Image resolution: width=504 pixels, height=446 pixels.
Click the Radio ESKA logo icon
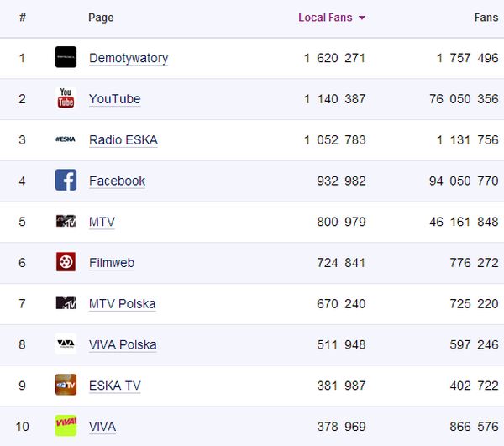66,139
